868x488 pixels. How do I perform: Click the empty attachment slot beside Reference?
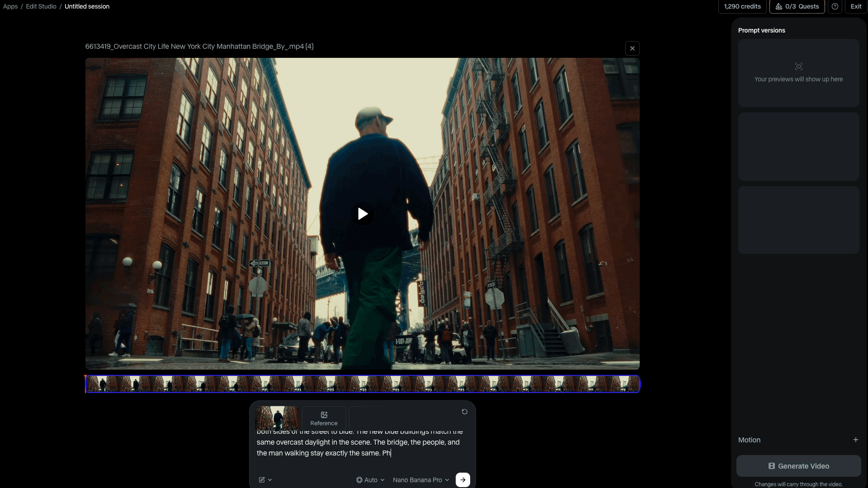click(370, 418)
